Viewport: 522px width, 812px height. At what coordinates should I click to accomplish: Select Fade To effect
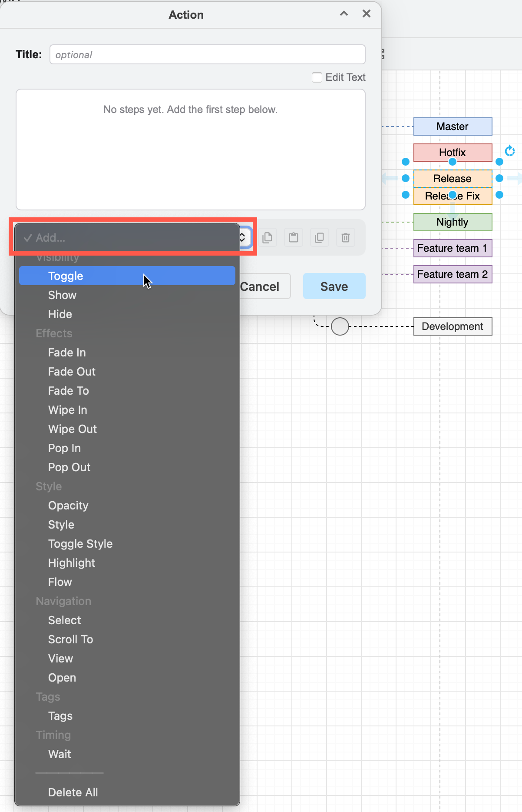pyautogui.click(x=127, y=390)
